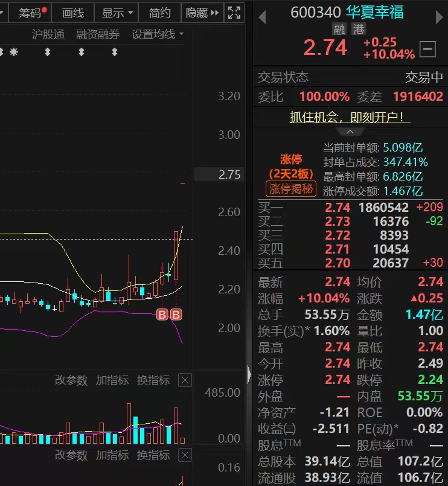Click the 交易中 trading status text
Image resolution: width=448 pixels, height=486 pixels.
424,77
